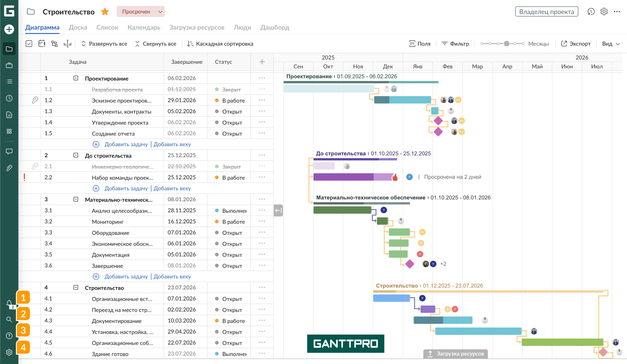
Task: Click the hierarchy structure toolbar icon
Action: tap(54, 44)
